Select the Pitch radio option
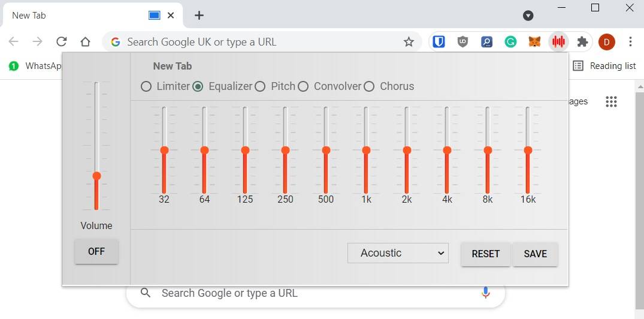 [260, 86]
